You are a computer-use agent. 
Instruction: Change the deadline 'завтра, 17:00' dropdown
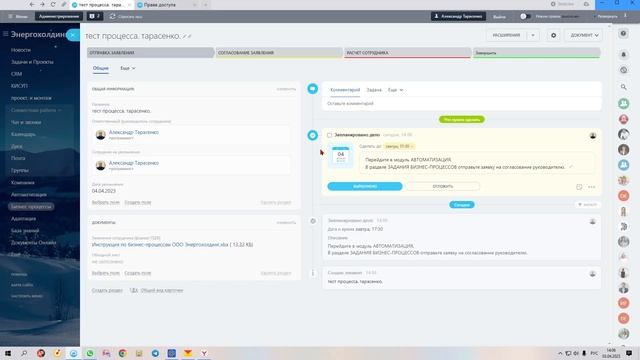pos(399,146)
